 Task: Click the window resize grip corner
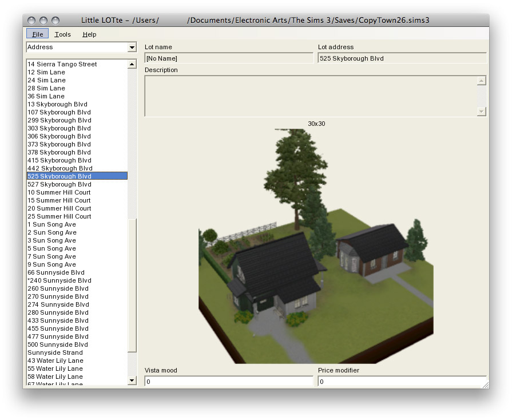(x=486, y=385)
